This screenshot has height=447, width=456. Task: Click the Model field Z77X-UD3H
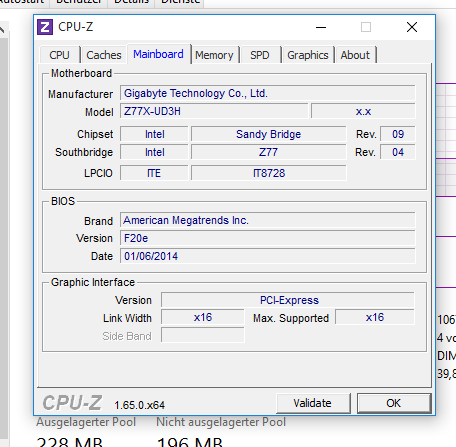214,111
